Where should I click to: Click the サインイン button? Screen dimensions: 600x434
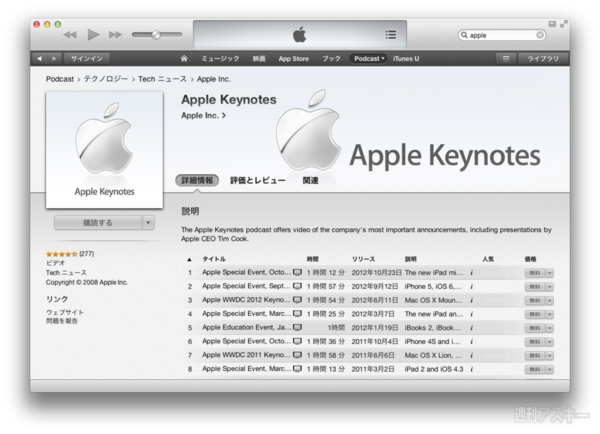tap(87, 59)
